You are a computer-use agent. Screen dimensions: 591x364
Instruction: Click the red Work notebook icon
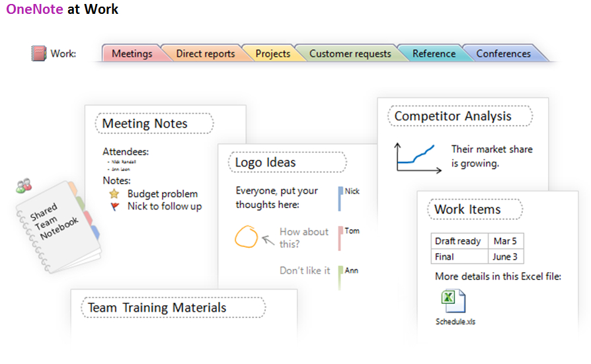(x=38, y=54)
